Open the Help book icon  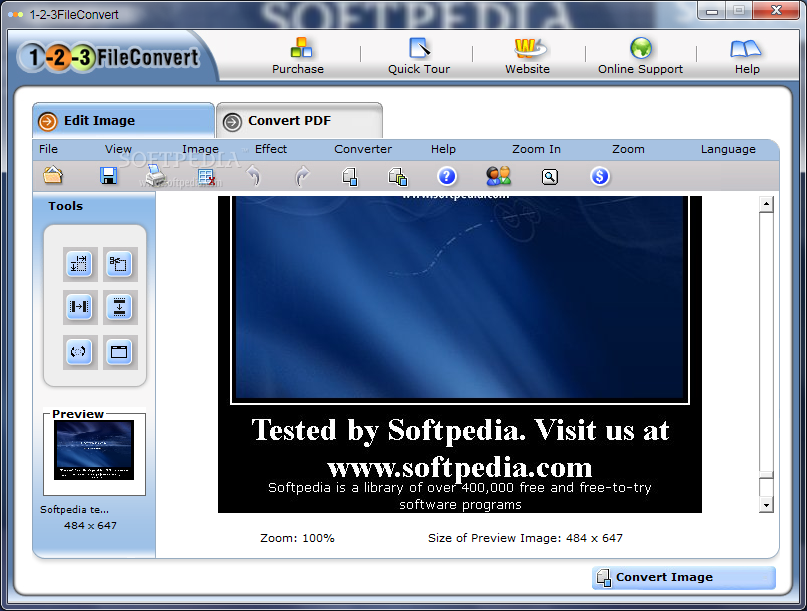point(745,48)
